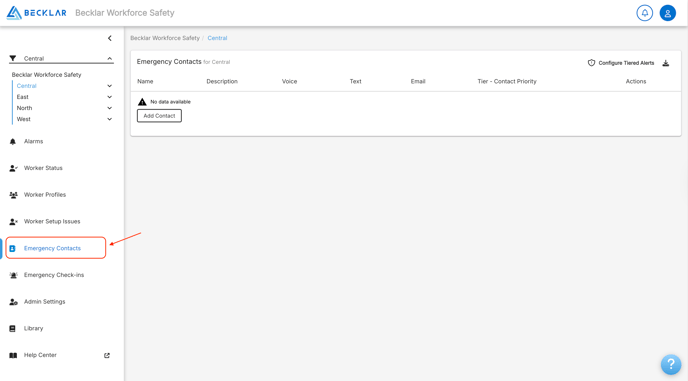
Task: Click the Admin Settings person-gear icon
Action: [13, 302]
